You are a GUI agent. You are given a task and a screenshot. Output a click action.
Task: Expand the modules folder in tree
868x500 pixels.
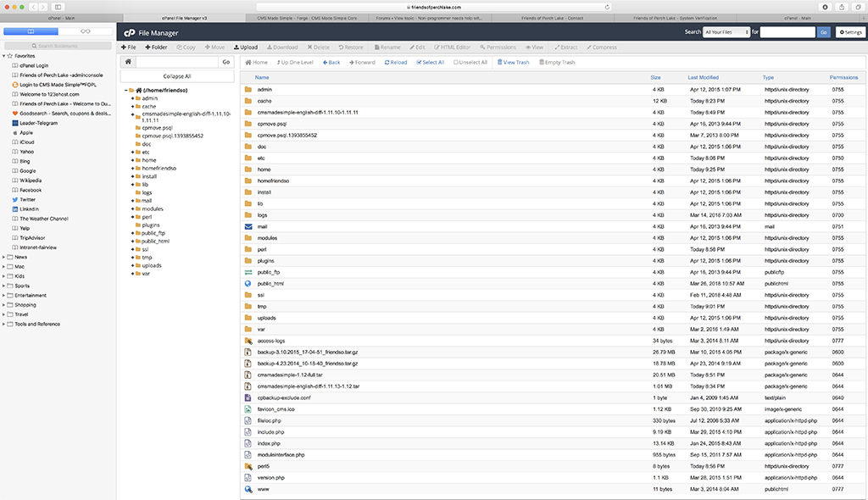point(133,208)
